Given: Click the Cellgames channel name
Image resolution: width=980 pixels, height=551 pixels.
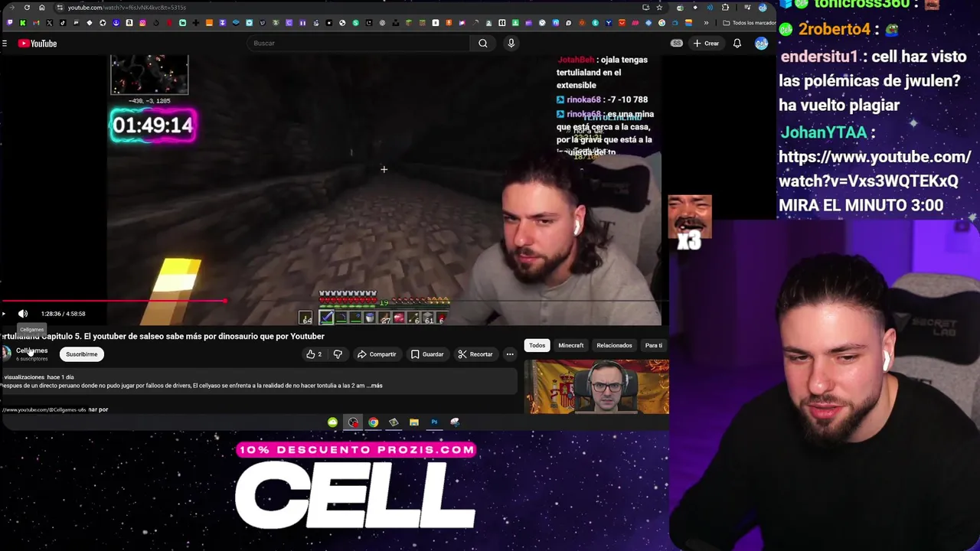Looking at the screenshot, I should pyautogui.click(x=32, y=350).
